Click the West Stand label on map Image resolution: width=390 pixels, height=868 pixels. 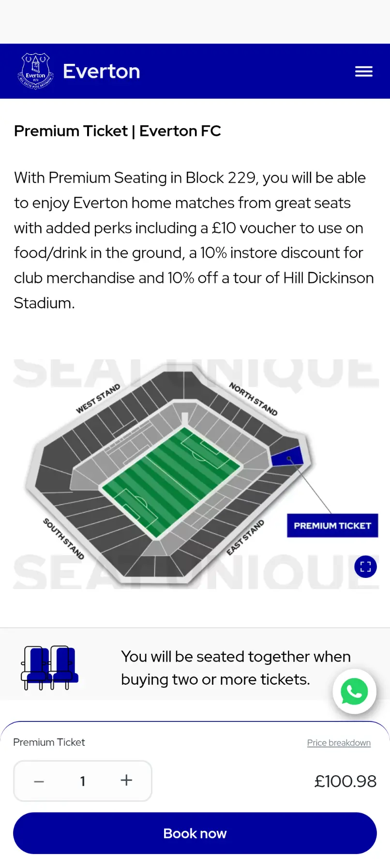point(98,398)
